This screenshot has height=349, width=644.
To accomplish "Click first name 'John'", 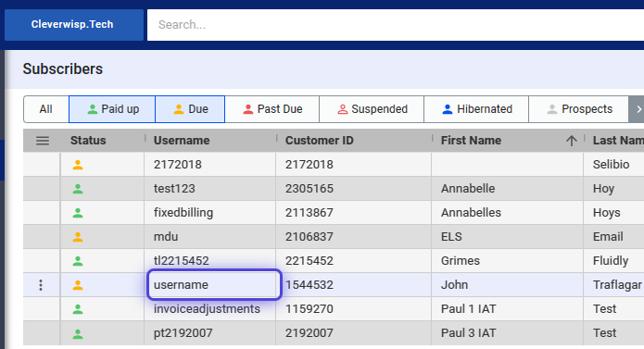I will [x=454, y=284].
